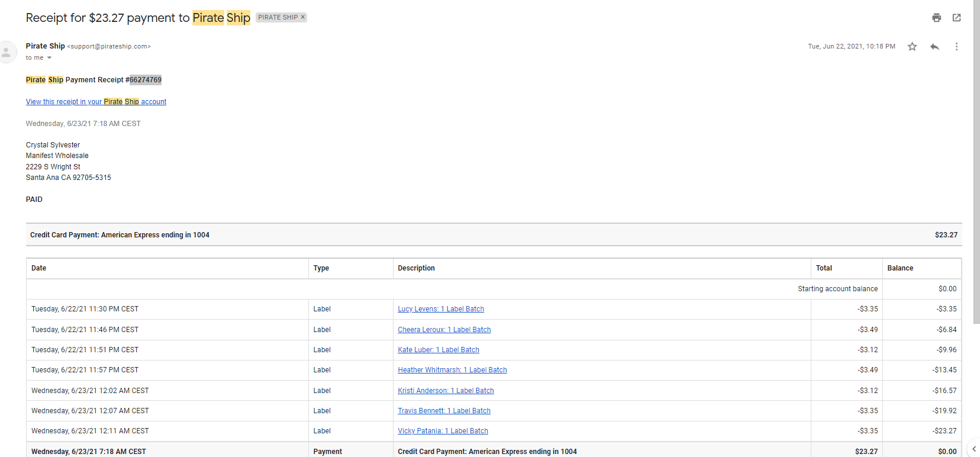Image resolution: width=980 pixels, height=457 pixels.
Task: Click the PIRATE SHIP label chip
Action: pyautogui.click(x=278, y=17)
